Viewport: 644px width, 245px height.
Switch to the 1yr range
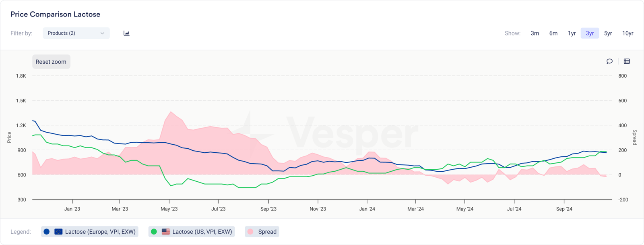pos(572,33)
